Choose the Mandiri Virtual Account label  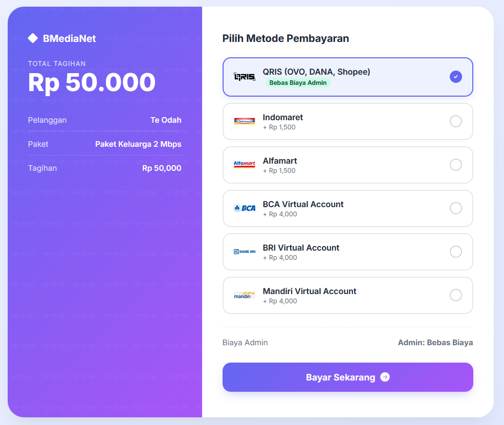pos(310,292)
